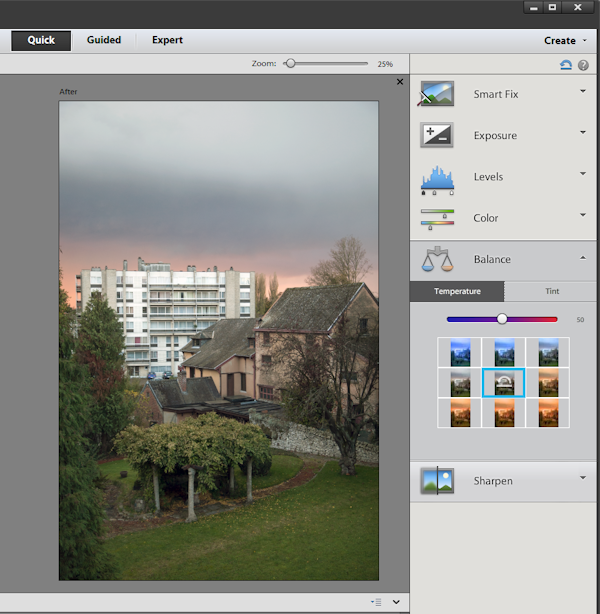Click the Levels histogram icon

[437, 177]
